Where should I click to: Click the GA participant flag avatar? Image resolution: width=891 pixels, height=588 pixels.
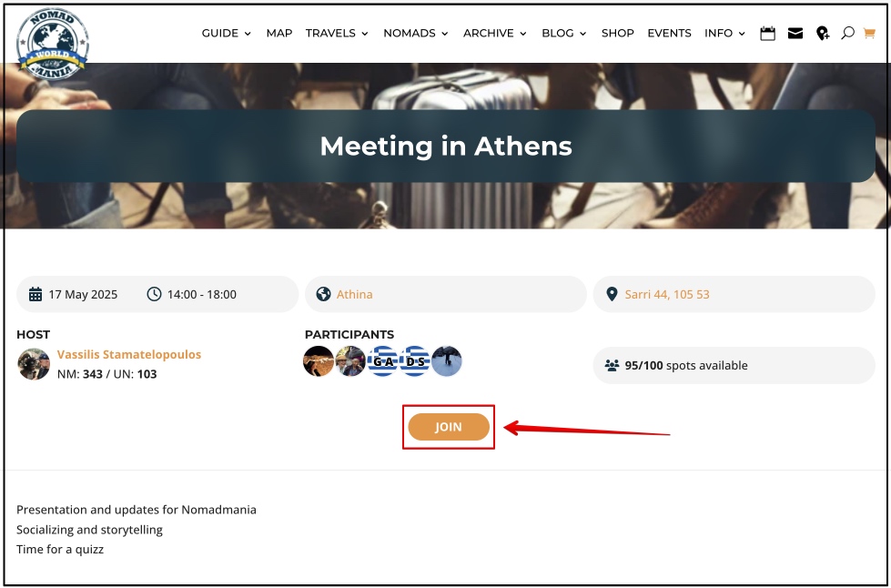point(382,361)
